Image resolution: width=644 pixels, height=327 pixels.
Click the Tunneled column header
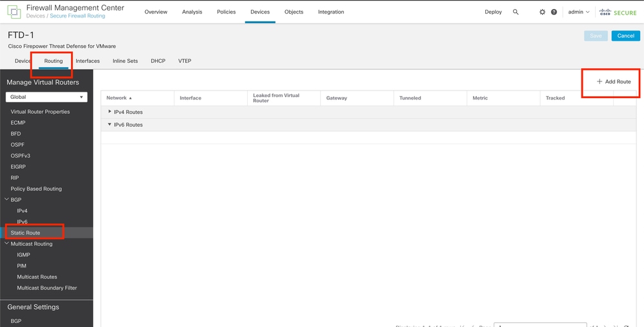coord(410,98)
